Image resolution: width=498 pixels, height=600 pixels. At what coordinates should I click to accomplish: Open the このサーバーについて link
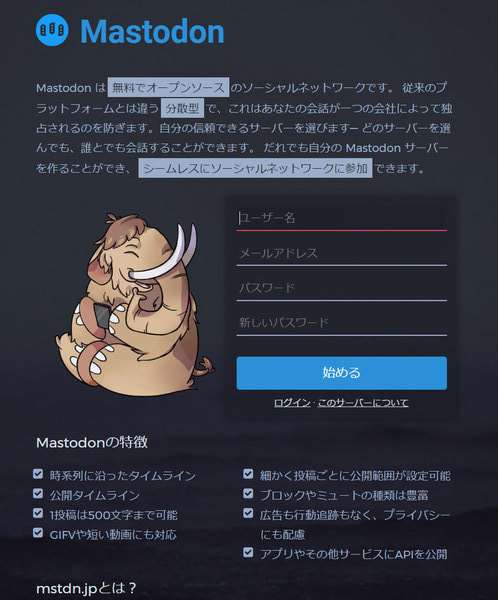tap(363, 403)
